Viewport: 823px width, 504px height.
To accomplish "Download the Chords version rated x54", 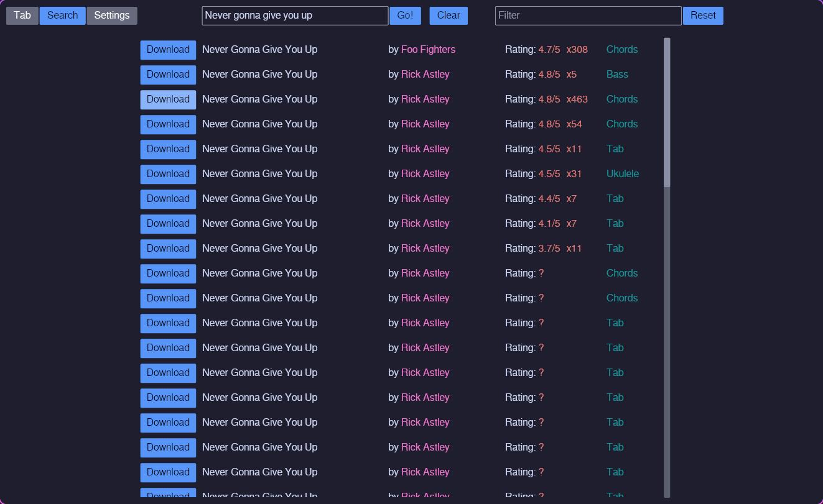I will [168, 124].
